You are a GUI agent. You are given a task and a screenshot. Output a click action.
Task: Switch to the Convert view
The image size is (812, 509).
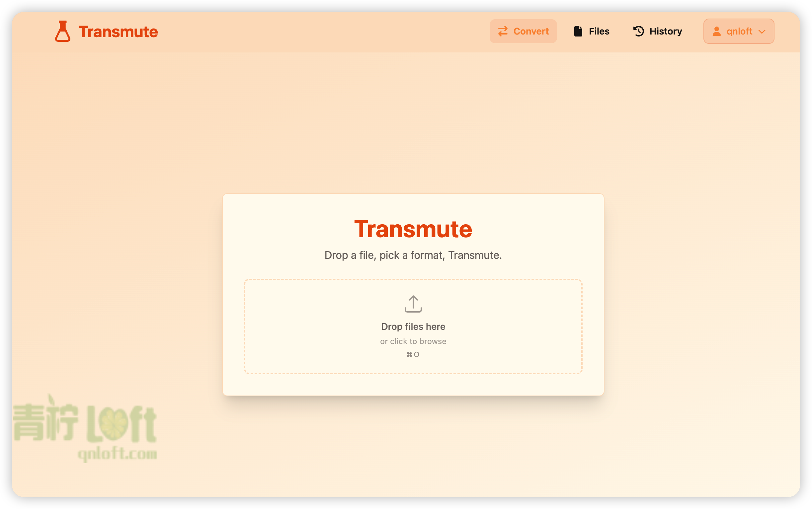(523, 31)
